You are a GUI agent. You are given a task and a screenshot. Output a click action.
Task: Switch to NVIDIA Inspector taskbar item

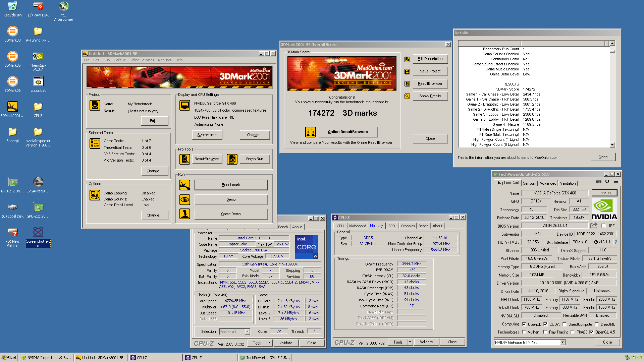[x=46, y=358]
